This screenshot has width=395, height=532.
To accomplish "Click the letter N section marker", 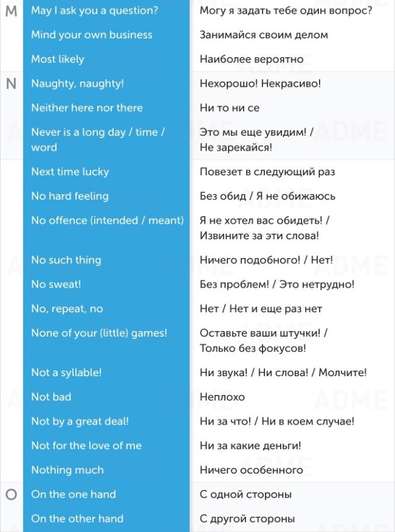I will coord(11,84).
